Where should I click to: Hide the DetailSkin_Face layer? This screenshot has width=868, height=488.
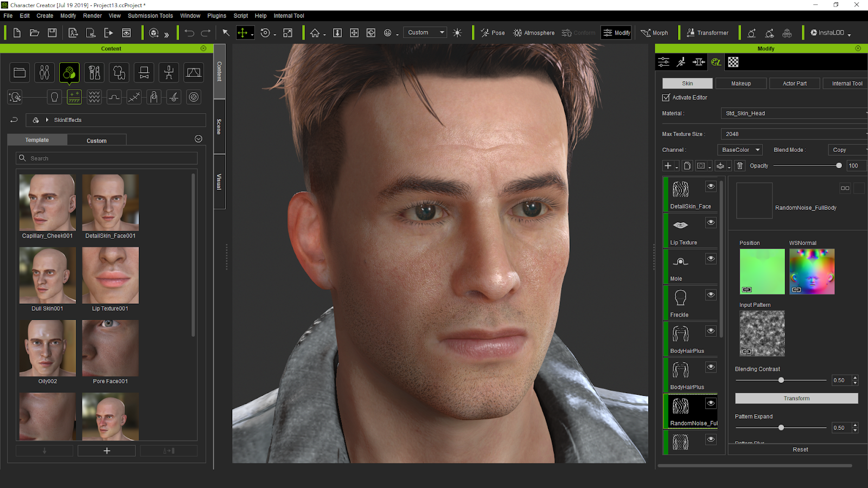point(711,187)
